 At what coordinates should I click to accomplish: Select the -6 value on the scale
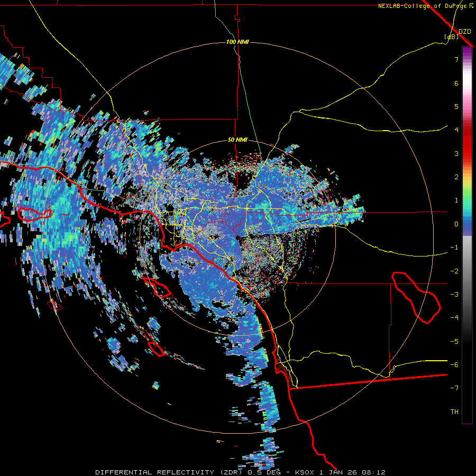454,365
